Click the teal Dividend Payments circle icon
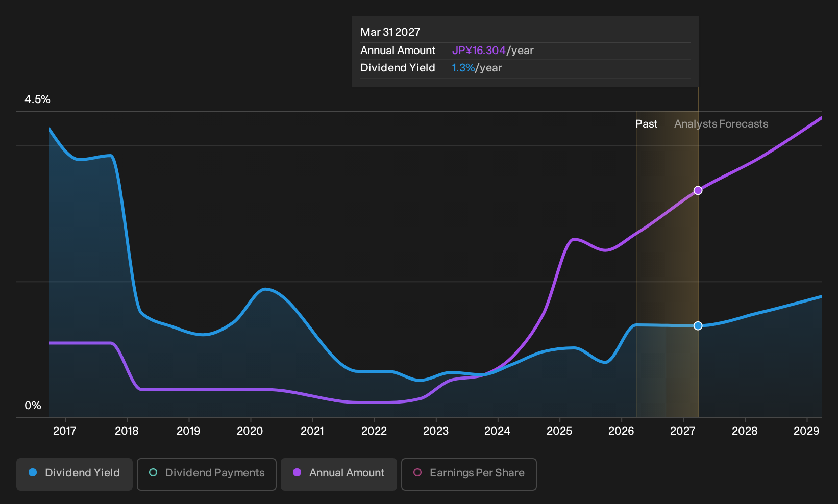 coord(153,473)
